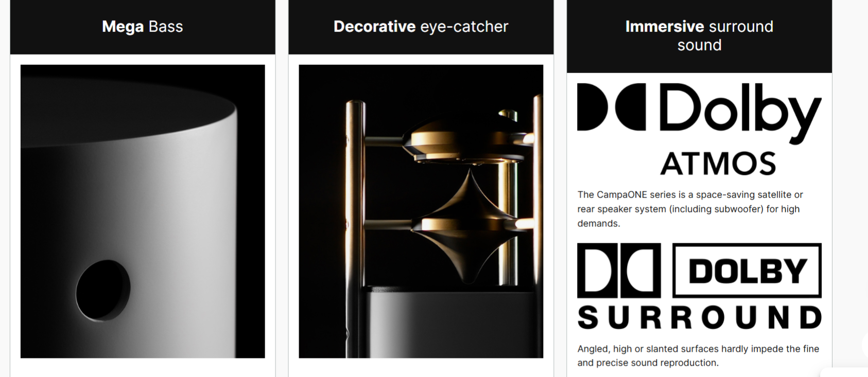Click the CampaONE series description paragraph
This screenshot has width=868, height=377.
690,209
